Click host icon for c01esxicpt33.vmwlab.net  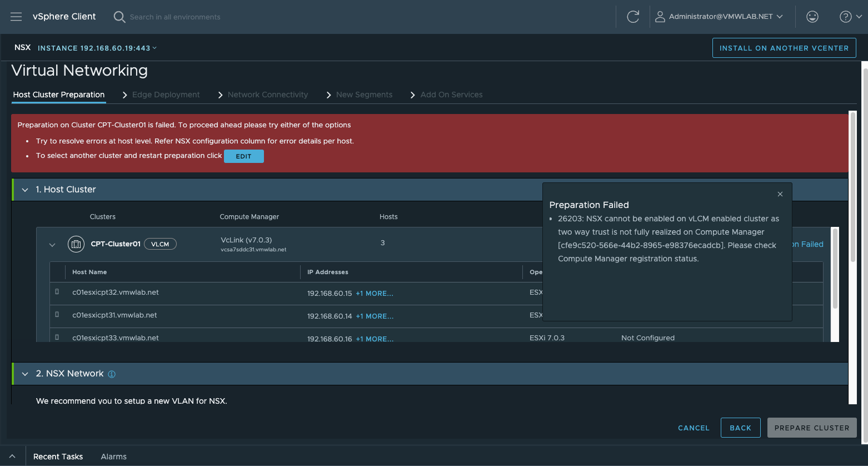pos(57,337)
